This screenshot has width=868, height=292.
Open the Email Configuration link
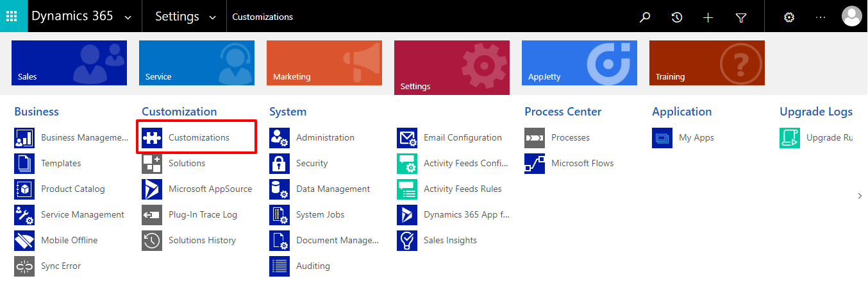tap(462, 138)
